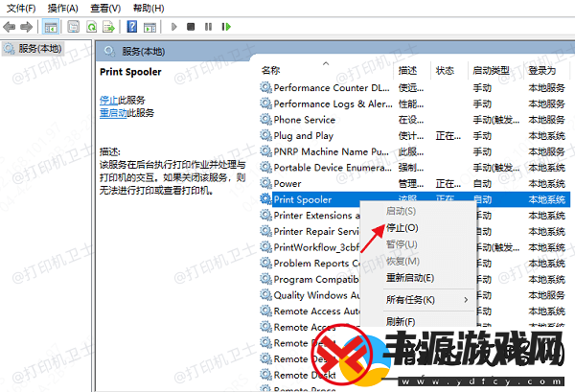Viewport: 575px width, 392px height.
Task: Click the gear icon beside Power
Action: tap(265, 183)
